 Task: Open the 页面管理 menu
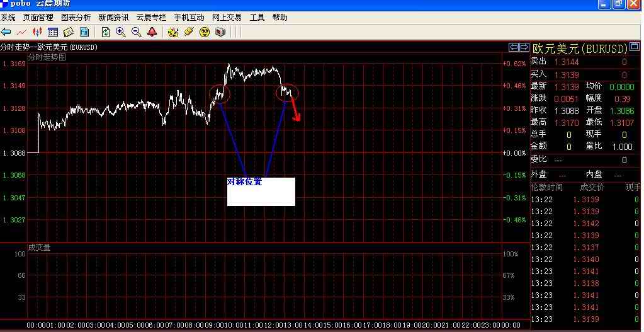click(x=38, y=17)
